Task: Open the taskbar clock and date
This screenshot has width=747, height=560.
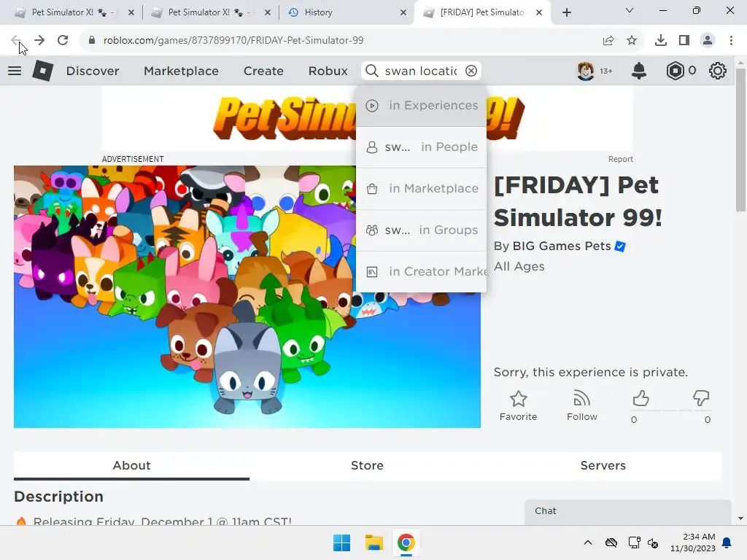Action: [693, 542]
